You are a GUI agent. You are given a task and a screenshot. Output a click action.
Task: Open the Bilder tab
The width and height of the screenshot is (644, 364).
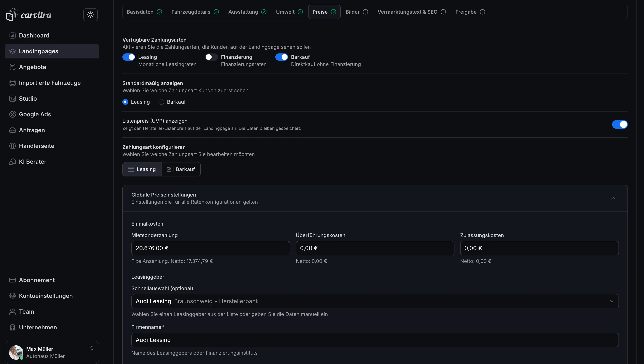[357, 12]
